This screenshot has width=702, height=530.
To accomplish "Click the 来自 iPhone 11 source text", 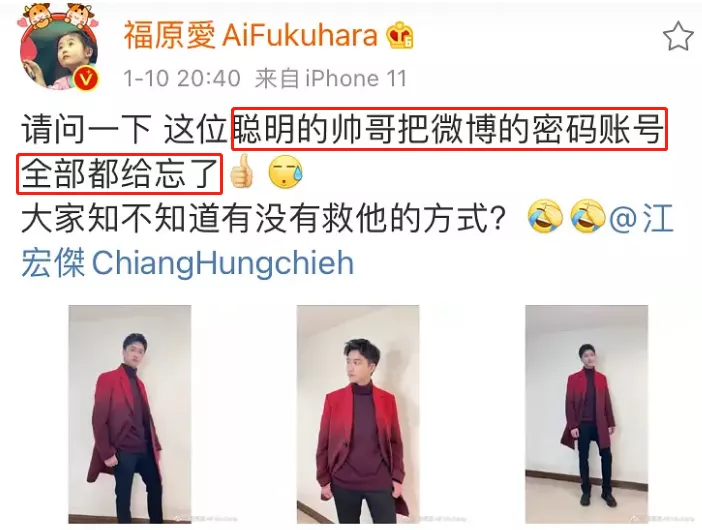I will 331,79.
